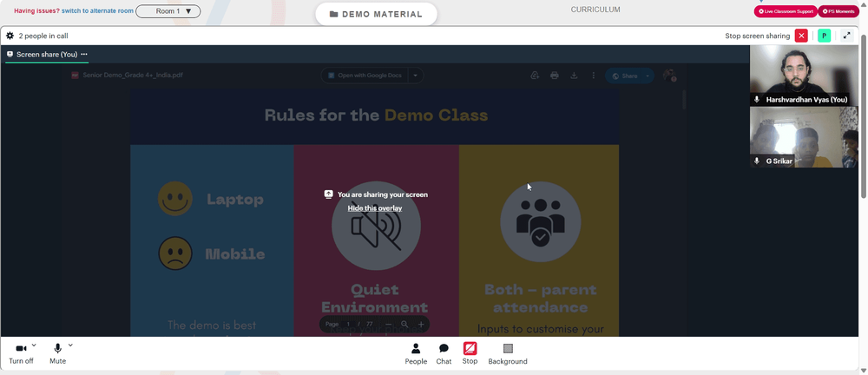Click the page number field
This screenshot has width=868, height=375.
[348, 325]
